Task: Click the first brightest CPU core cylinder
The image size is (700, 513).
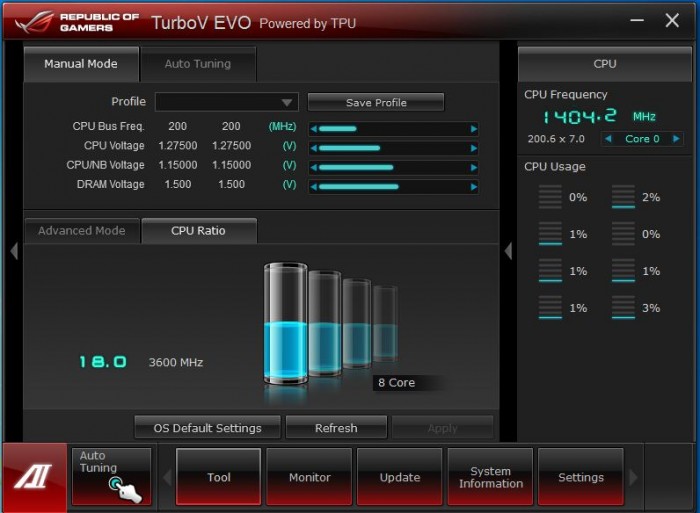Action: [x=285, y=323]
